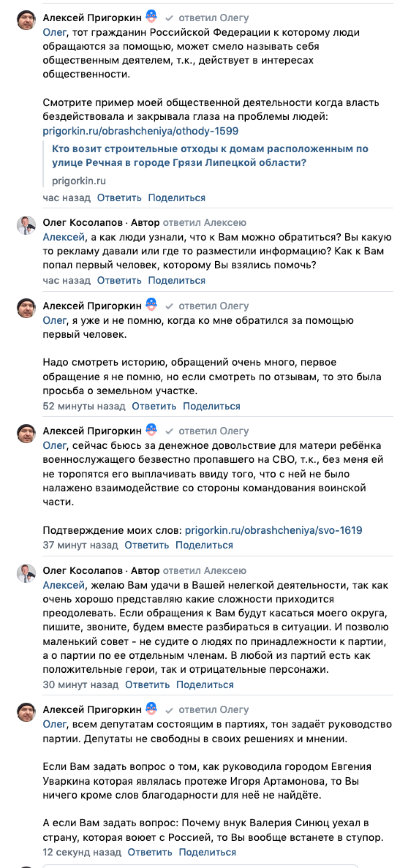Reply to the 30 минут назад comment
This screenshot has height=868, width=408.
pyautogui.click(x=148, y=685)
